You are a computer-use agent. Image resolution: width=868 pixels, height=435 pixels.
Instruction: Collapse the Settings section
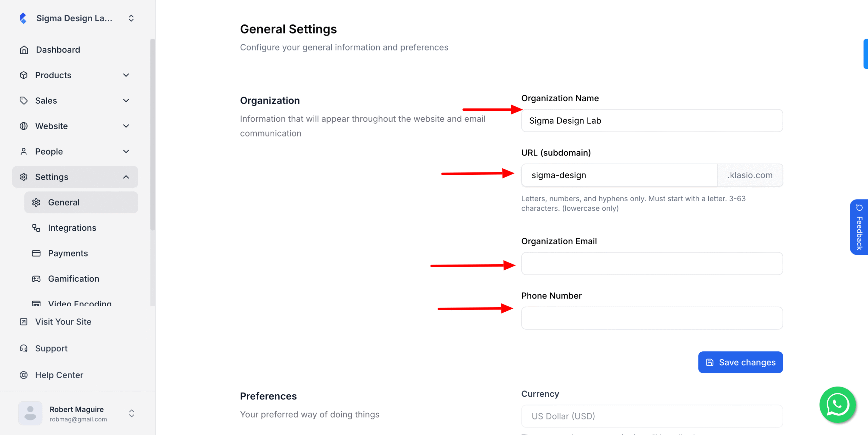(x=126, y=177)
